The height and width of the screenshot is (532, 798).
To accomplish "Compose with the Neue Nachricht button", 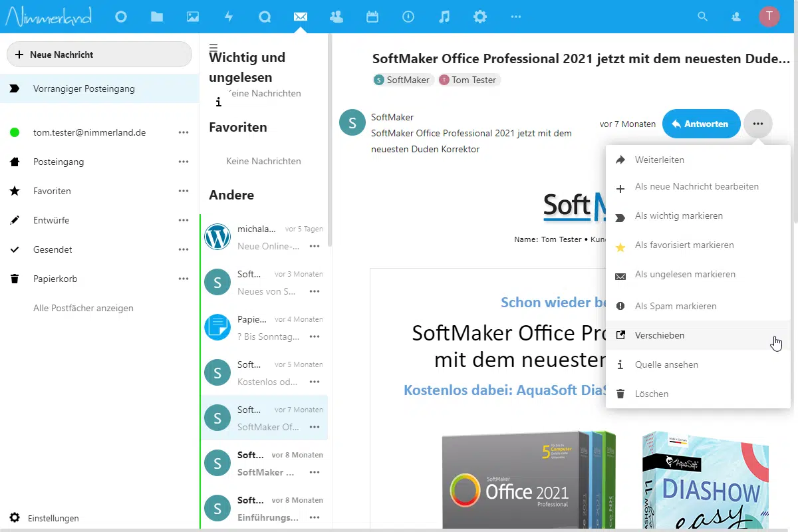I will click(x=99, y=55).
